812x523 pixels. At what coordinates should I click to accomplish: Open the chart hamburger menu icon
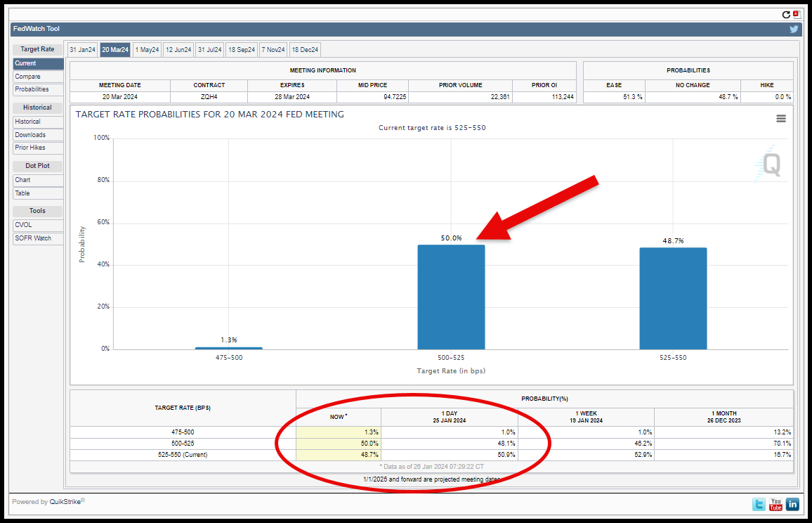[781, 119]
